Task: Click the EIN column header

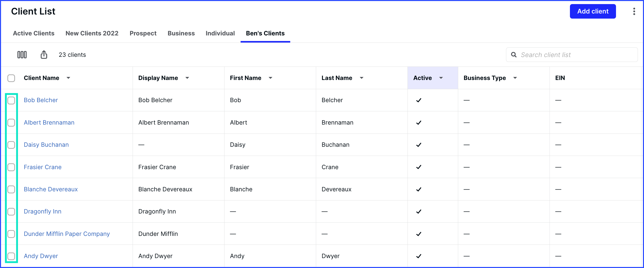Action: coord(560,78)
